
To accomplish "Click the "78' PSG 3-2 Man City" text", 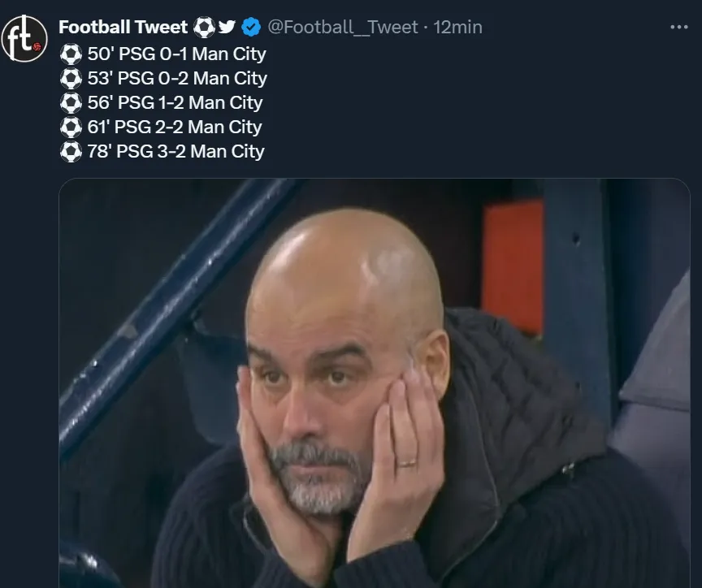I will click(175, 152).
